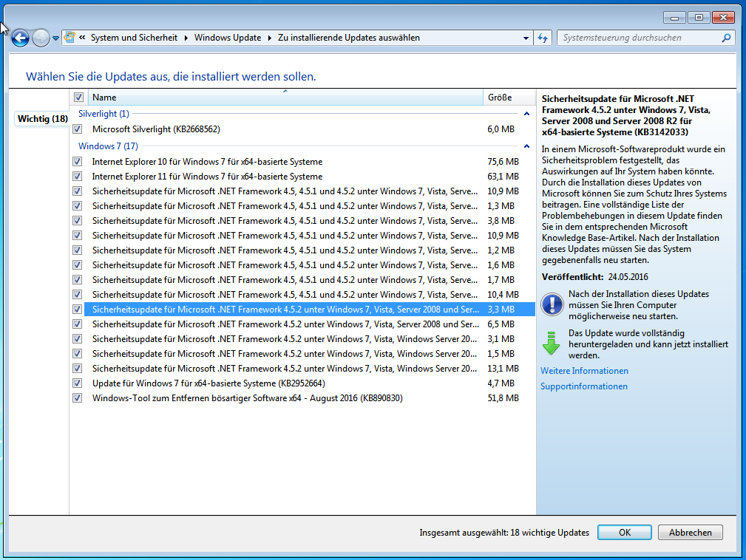The image size is (746, 560).
Task: Uncheck Microsoft Silverlight (KB2668562) checkbox
Action: (78, 129)
